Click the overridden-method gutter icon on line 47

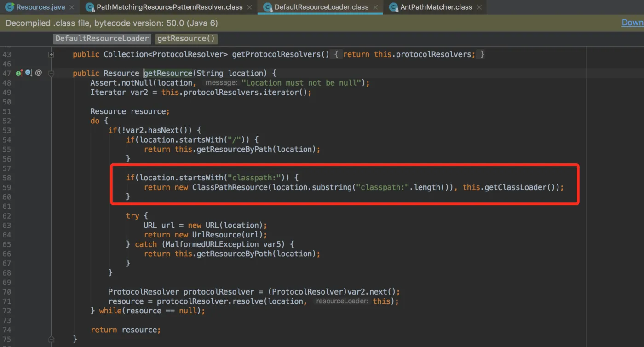(29, 73)
